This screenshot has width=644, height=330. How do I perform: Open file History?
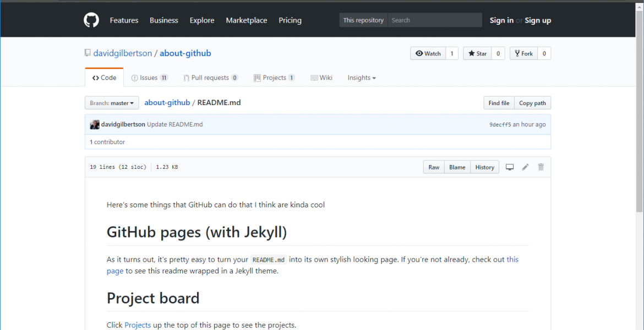[x=484, y=167]
